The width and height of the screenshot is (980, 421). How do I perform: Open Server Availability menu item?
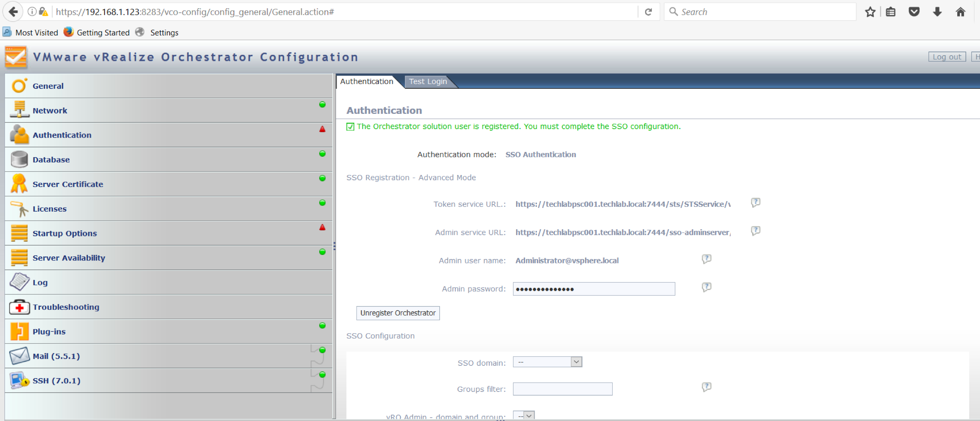click(x=169, y=258)
